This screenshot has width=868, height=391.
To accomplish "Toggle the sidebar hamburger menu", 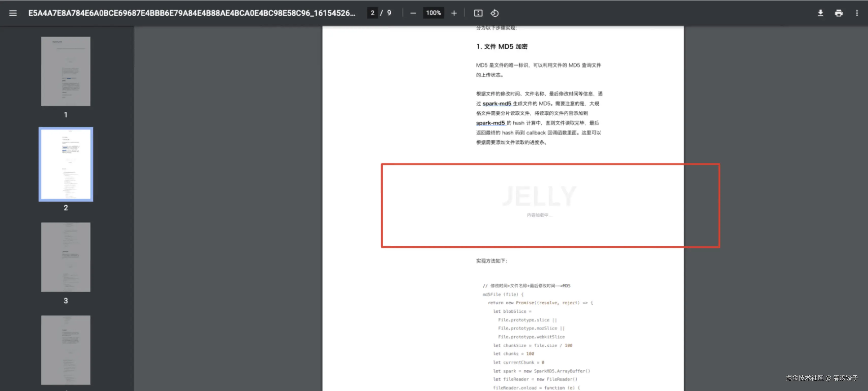I will click(x=13, y=13).
